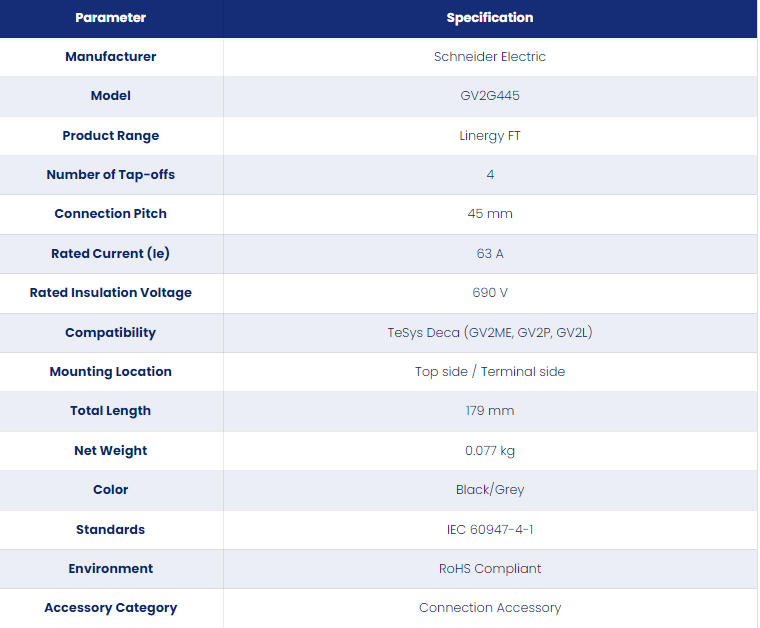Select the 0.077 kg value
The width and height of the screenshot is (760, 628).
pos(490,451)
